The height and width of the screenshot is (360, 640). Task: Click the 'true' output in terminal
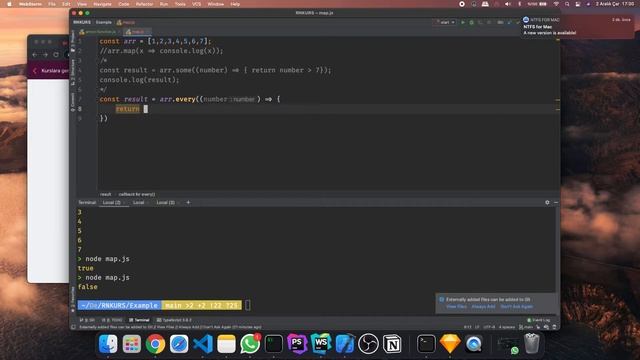click(x=85, y=268)
